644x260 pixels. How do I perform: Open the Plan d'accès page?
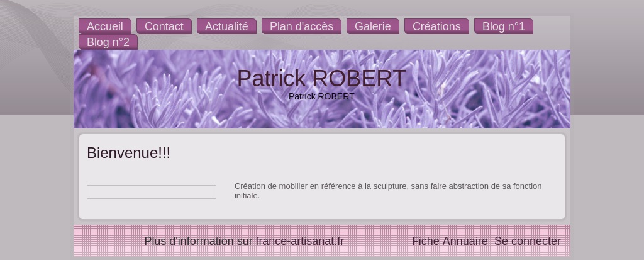301,26
